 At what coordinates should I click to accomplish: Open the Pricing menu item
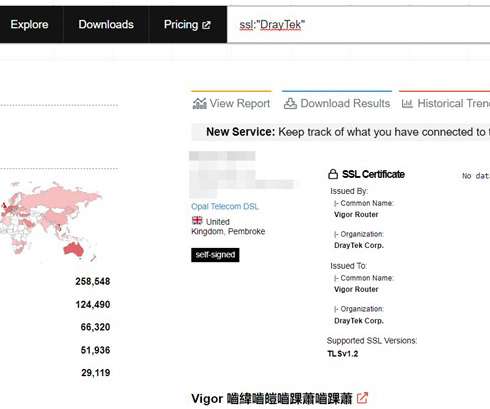coord(187,24)
